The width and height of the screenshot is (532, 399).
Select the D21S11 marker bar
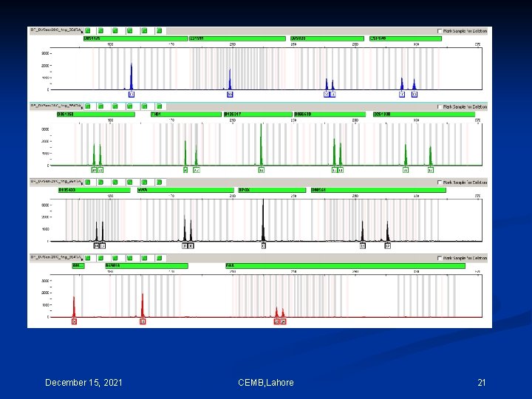click(x=237, y=38)
